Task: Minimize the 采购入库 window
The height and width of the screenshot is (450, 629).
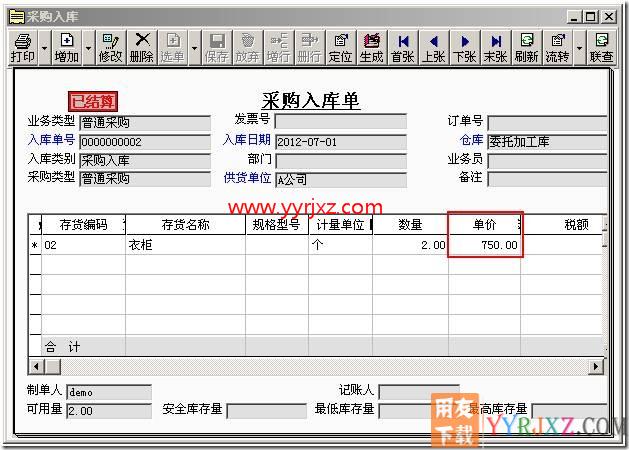Action: pos(574,17)
